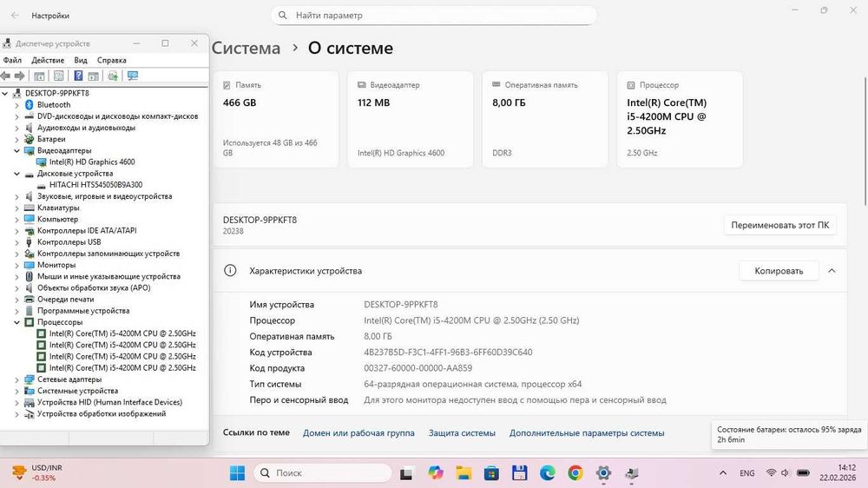
Task: Collapse the Дисковые устройства category
Action: [x=16, y=174]
